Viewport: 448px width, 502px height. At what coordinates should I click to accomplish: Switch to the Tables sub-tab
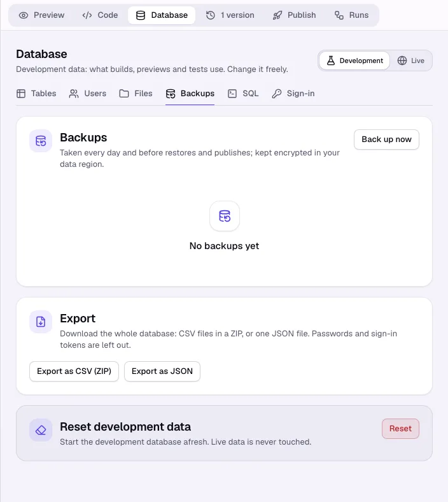[x=36, y=94]
